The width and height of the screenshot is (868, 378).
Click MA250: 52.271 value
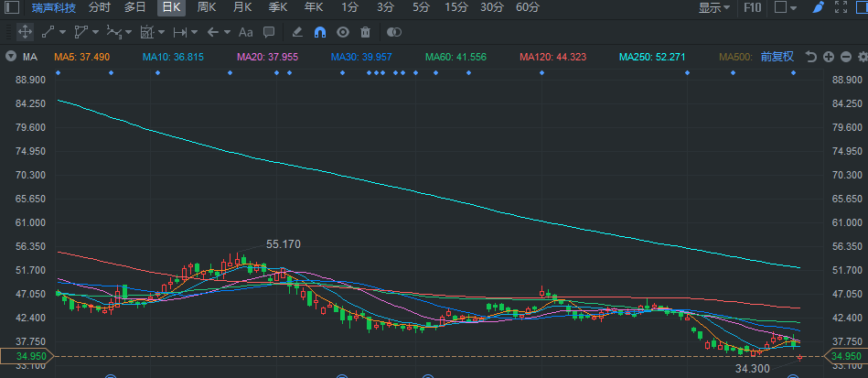[653, 57]
